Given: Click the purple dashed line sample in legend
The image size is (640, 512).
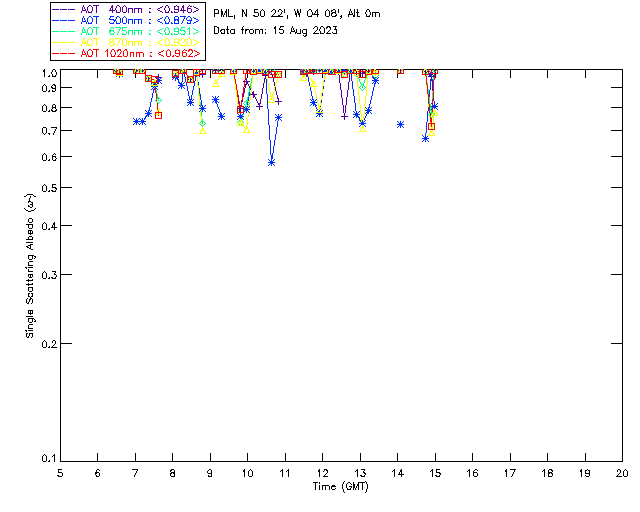Looking at the screenshot, I should click(x=64, y=9).
